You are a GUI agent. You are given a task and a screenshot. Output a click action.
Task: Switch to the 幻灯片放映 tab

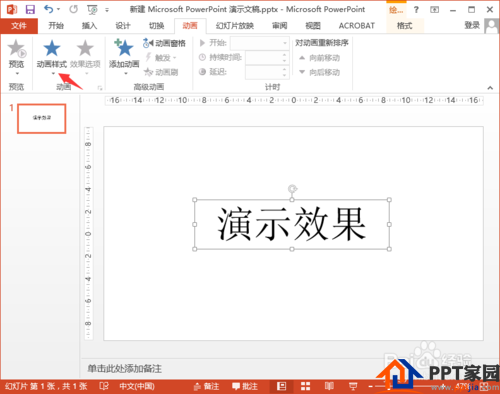(235, 26)
